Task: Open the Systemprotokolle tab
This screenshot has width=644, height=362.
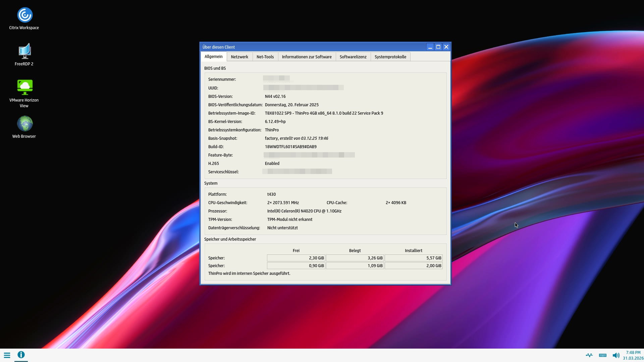Action: coord(390,57)
